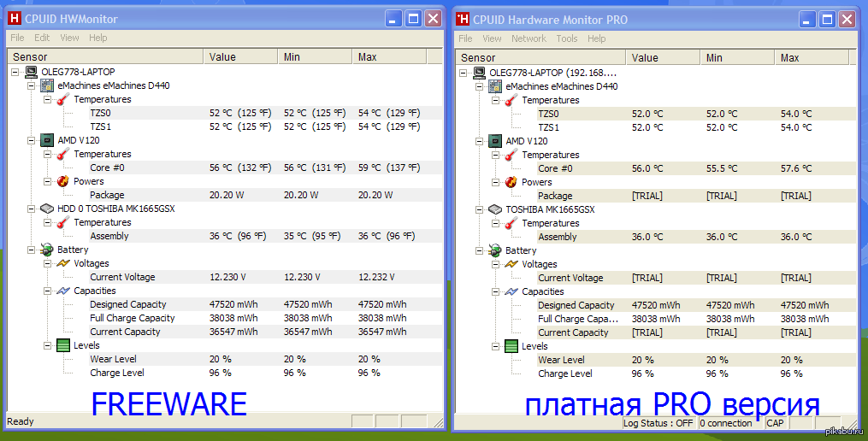Click the Battery icon in HWMonitor window
This screenshot has width=868, height=441.
(x=47, y=250)
